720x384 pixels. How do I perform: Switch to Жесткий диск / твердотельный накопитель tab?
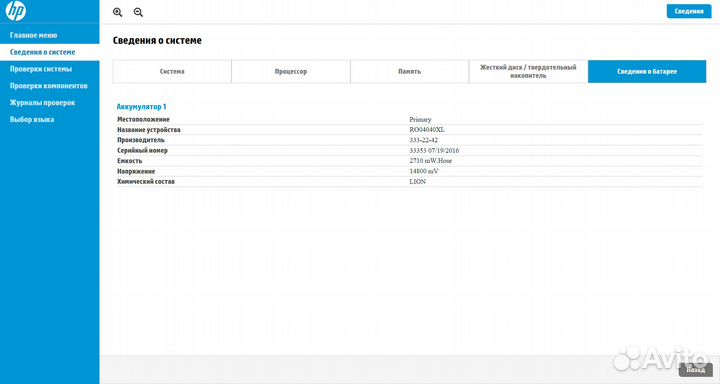pos(528,72)
